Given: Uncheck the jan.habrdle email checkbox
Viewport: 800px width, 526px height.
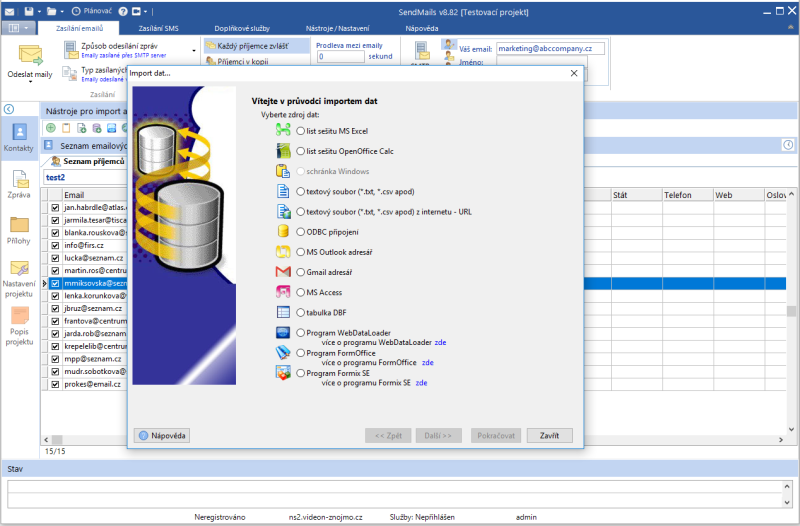Looking at the screenshot, I should tap(56, 207).
